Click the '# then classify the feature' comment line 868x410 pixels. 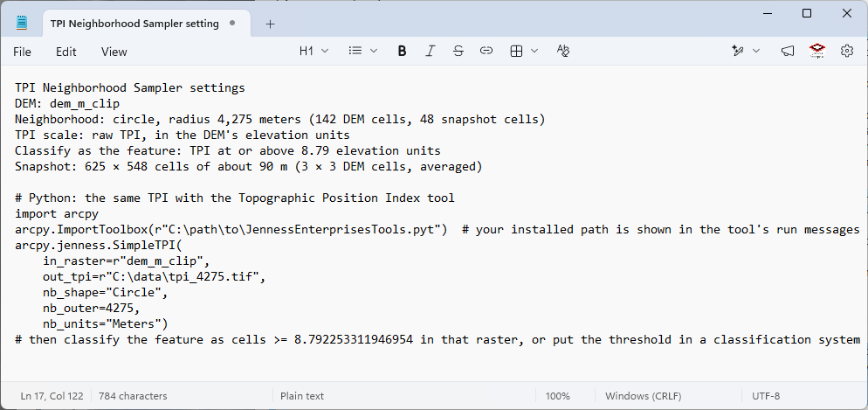437,340
